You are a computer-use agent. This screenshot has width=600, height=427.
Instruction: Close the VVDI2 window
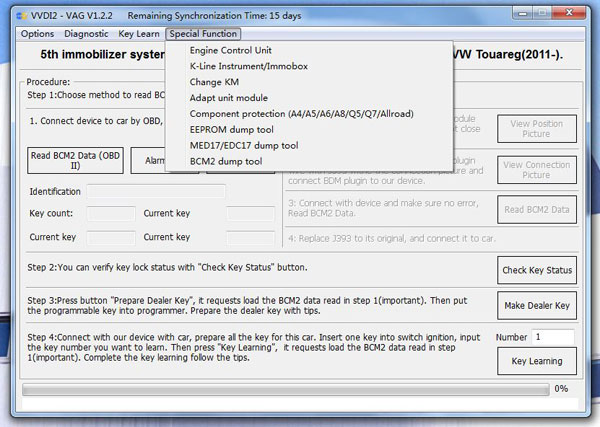[x=569, y=13]
